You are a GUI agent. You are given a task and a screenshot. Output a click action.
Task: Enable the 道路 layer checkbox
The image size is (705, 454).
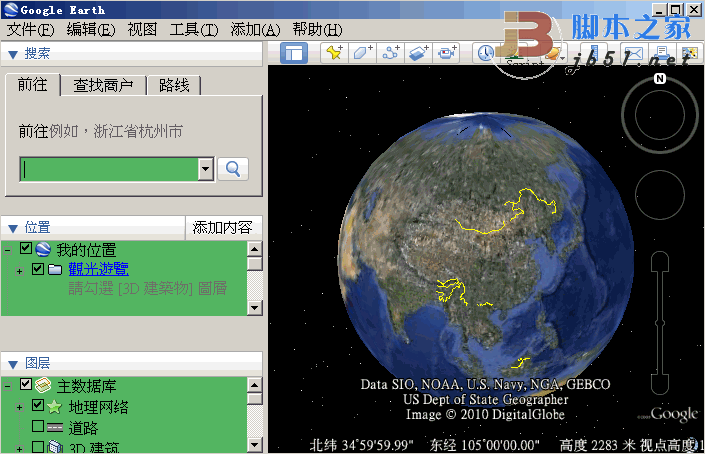[x=38, y=426]
